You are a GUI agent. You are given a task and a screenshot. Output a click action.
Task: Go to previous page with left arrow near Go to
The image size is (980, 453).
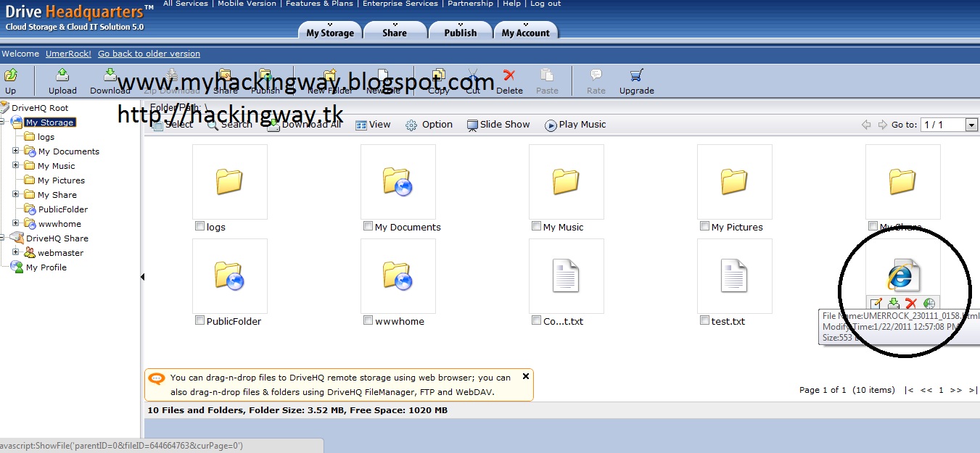click(866, 125)
